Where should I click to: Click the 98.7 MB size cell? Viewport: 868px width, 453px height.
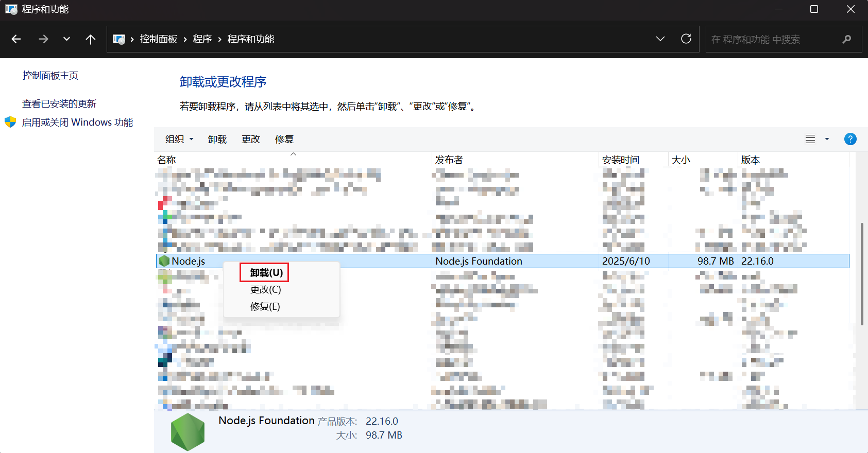[716, 261]
